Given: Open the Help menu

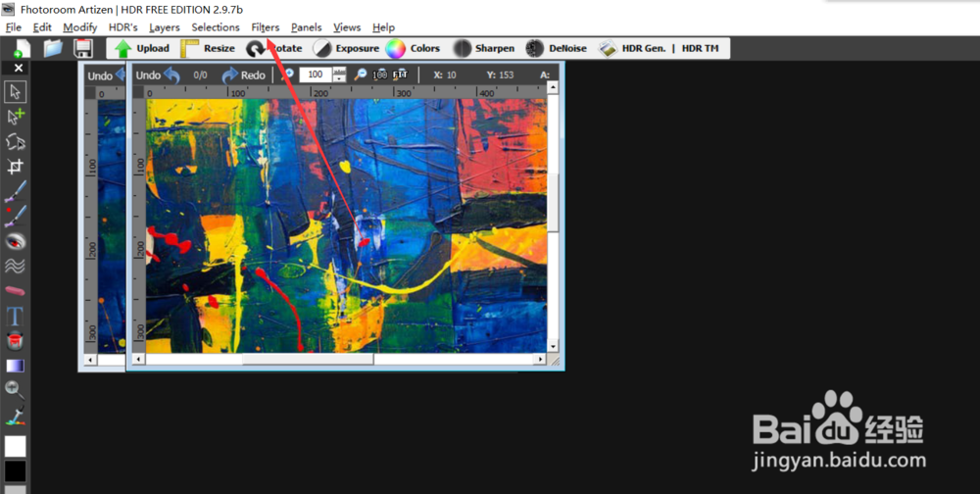Looking at the screenshot, I should click(x=383, y=27).
